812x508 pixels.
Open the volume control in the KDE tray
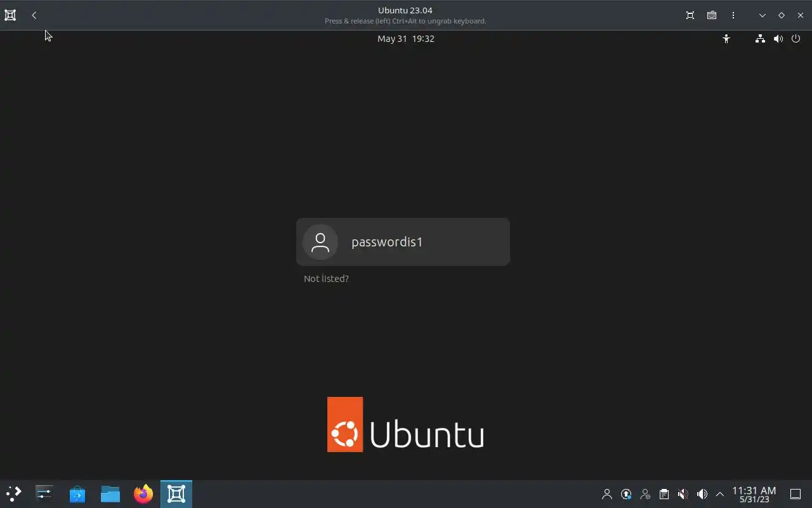click(x=702, y=494)
